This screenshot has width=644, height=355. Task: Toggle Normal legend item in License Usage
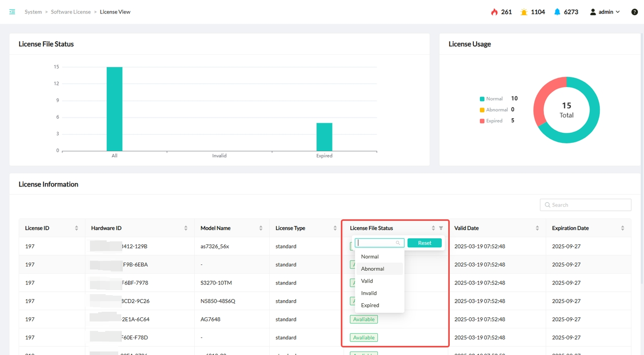tap(492, 99)
